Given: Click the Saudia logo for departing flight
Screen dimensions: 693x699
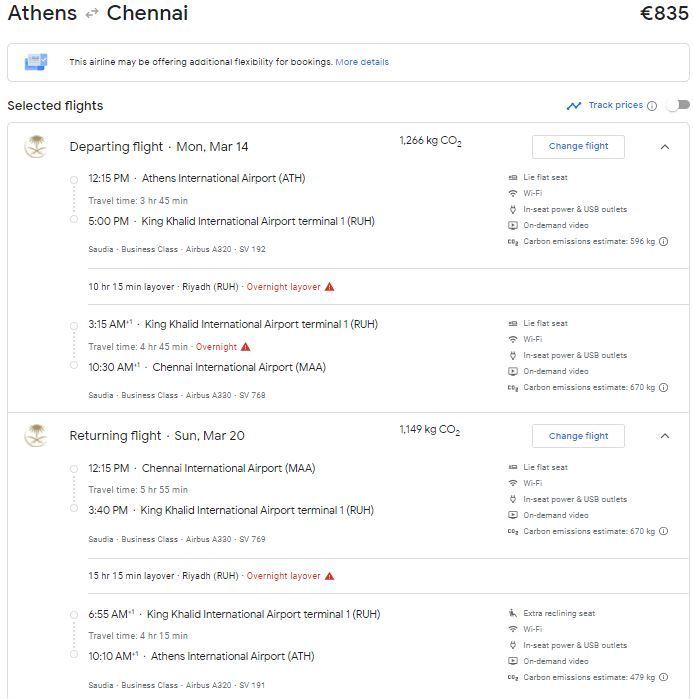Looking at the screenshot, I should (x=37, y=147).
